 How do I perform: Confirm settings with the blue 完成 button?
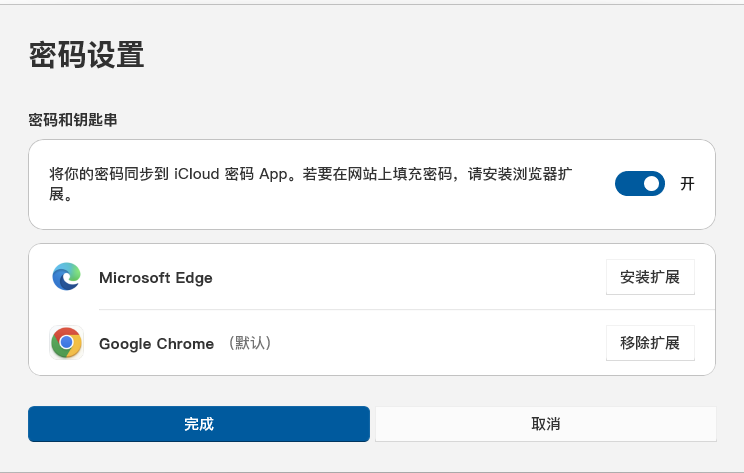(x=199, y=424)
